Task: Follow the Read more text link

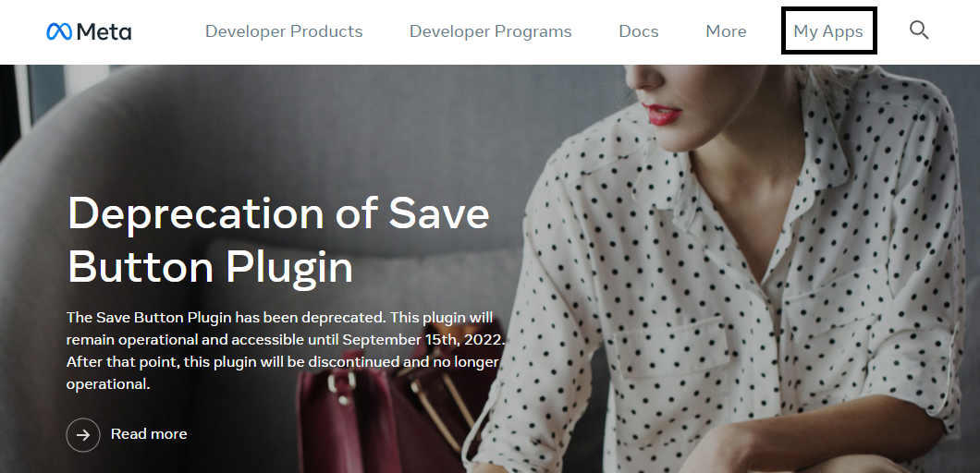Action: pyautogui.click(x=149, y=433)
